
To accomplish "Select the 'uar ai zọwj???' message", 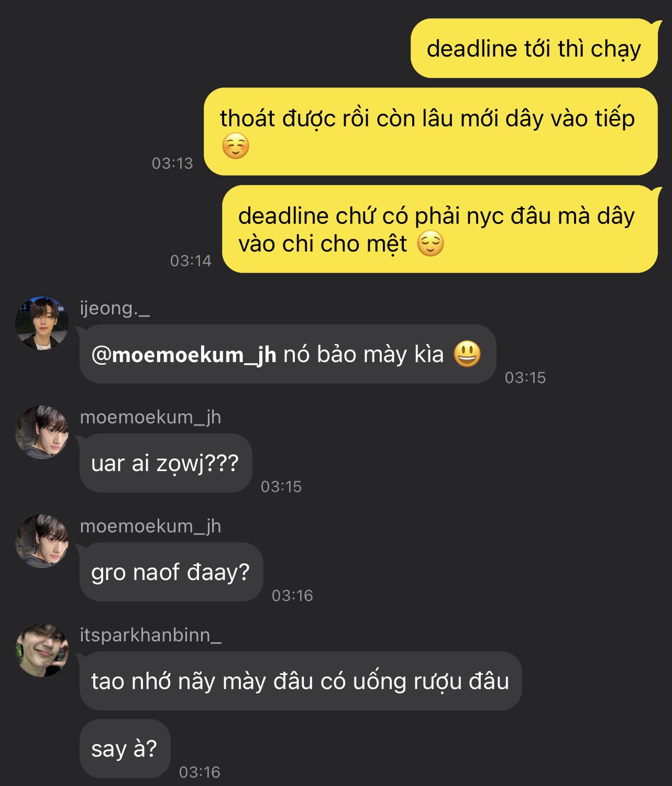I will pos(166,463).
